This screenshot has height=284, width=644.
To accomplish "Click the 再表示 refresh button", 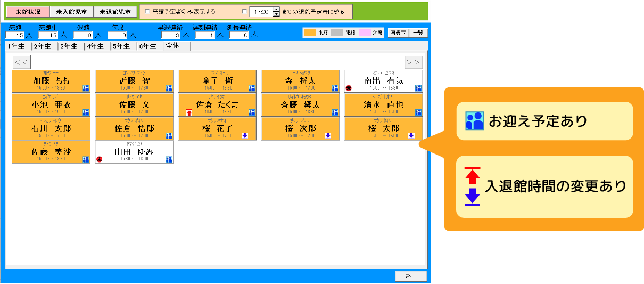I will 398,33.
